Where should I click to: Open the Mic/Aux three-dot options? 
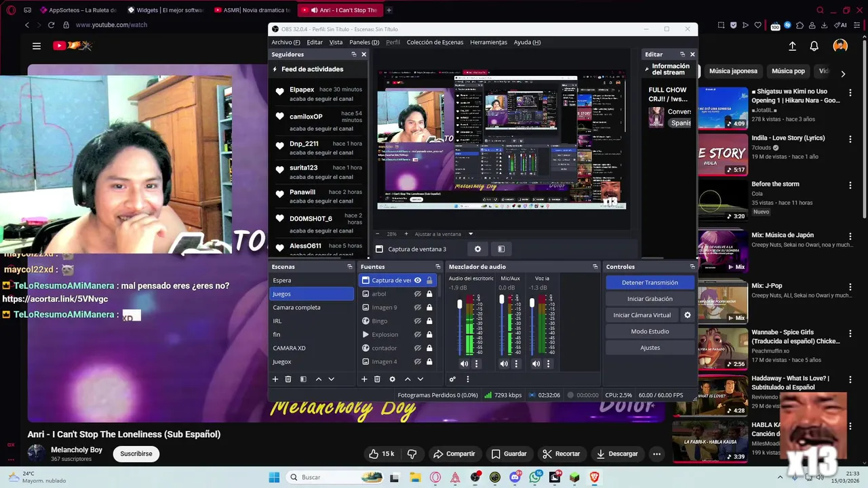(x=516, y=363)
